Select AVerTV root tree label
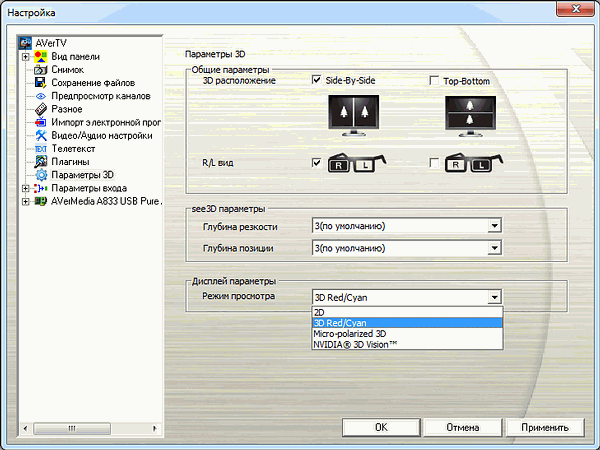 coord(51,43)
